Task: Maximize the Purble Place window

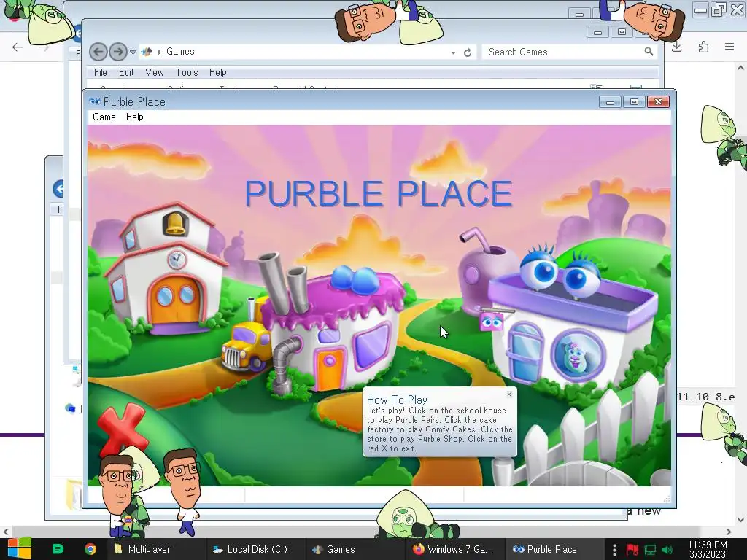Action: pos(634,101)
